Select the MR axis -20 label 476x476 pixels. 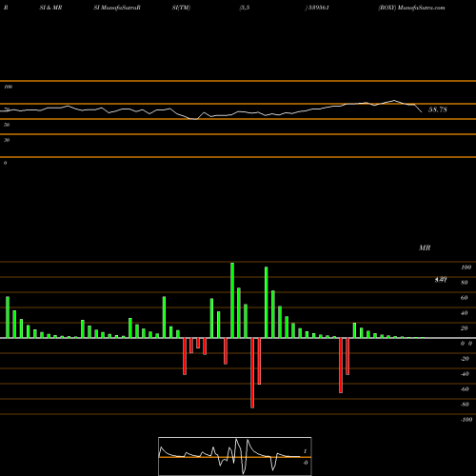(x=465, y=359)
